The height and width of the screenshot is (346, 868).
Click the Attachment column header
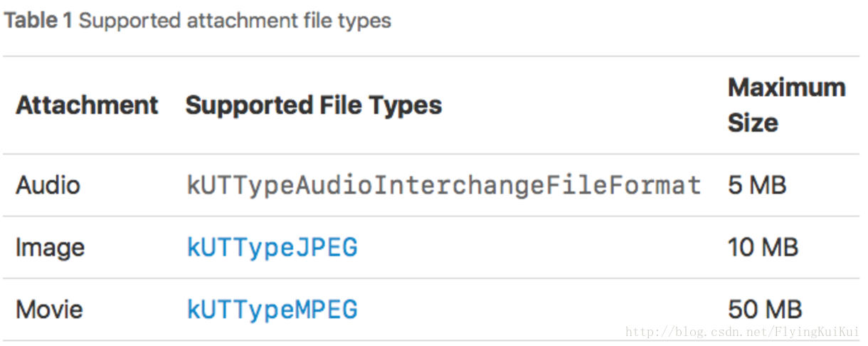87,105
